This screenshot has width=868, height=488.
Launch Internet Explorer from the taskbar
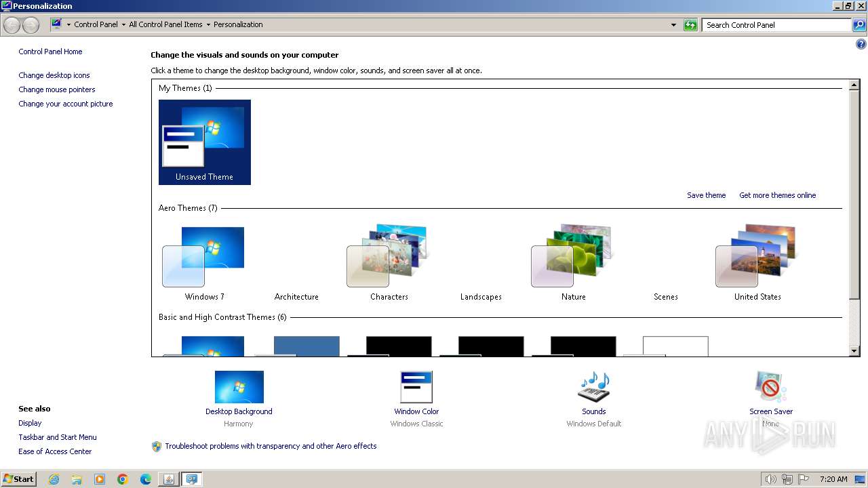click(54, 479)
